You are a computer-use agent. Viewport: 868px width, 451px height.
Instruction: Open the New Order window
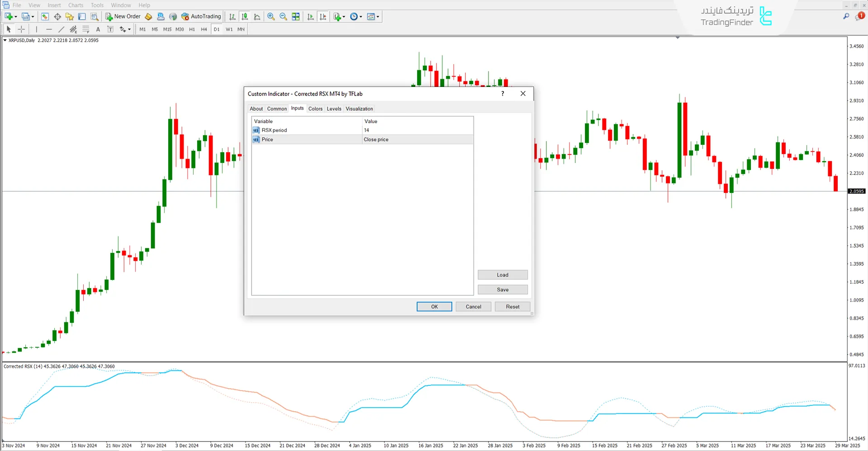(123, 16)
